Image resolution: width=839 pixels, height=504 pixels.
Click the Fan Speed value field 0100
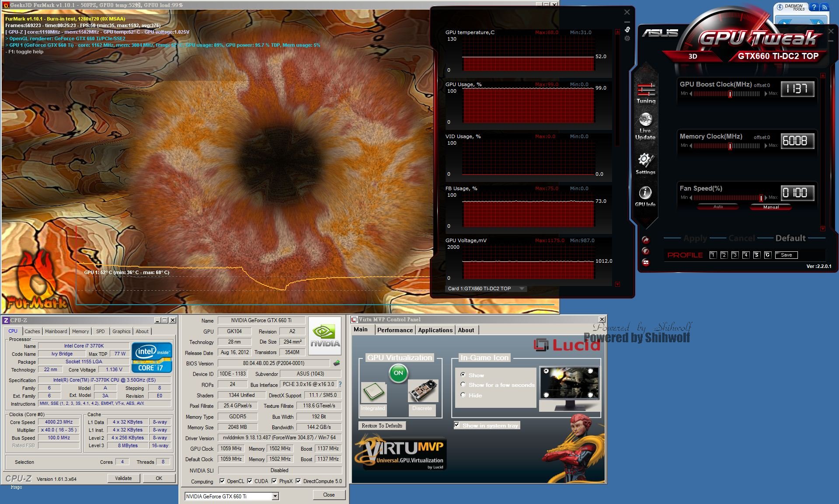[797, 193]
